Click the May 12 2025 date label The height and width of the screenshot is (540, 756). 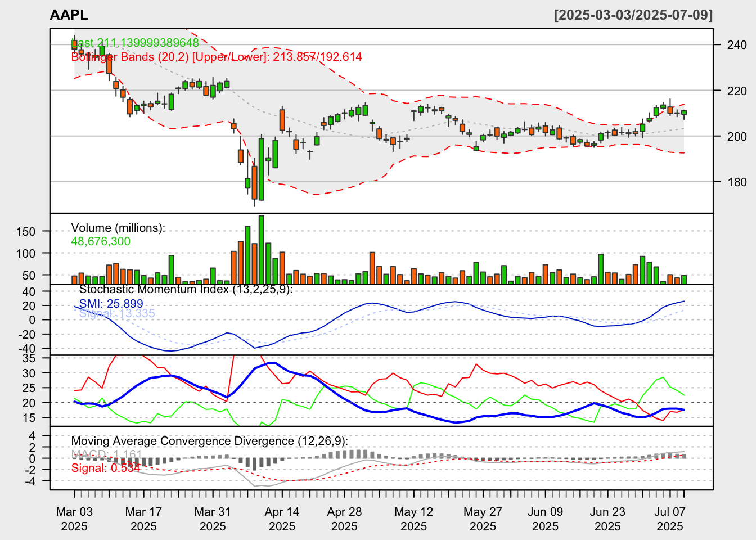[x=413, y=519]
